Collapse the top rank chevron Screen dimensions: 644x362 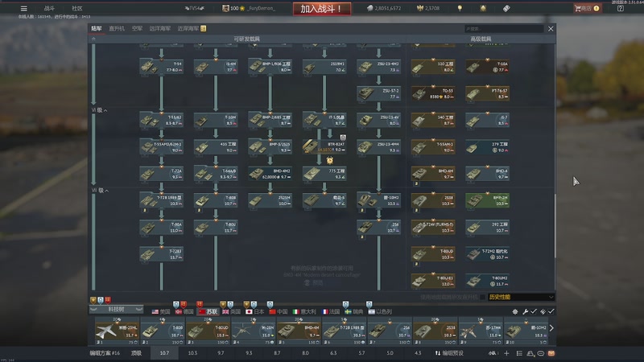coord(93,39)
